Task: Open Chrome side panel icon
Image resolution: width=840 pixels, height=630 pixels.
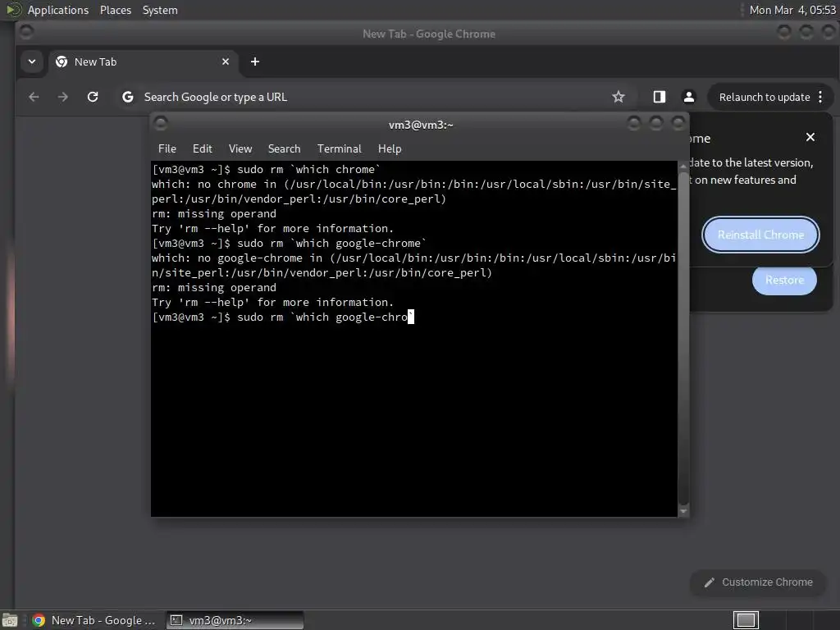Action: [659, 97]
